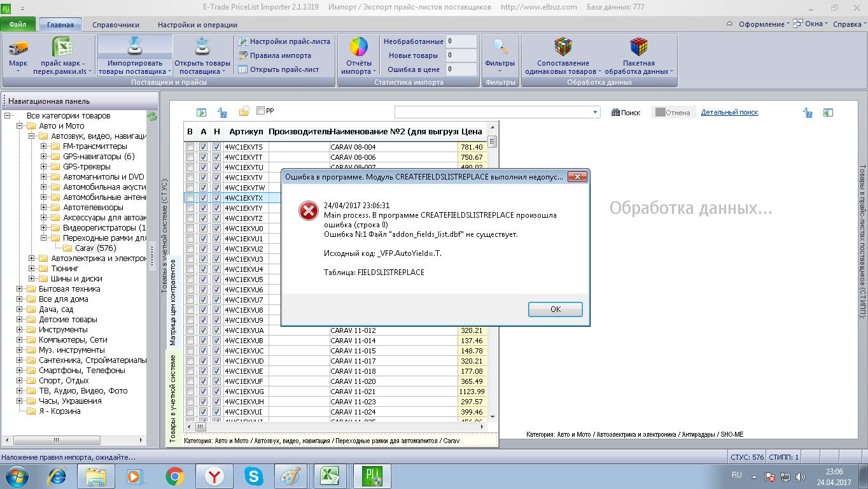Click the green panel icon at far right of search bar
This screenshot has width=868, height=489.
828,113
